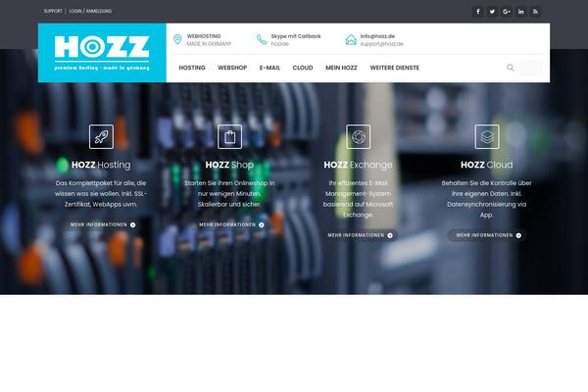Click the HOZZ Shop heading
The width and height of the screenshot is (588, 392).
click(229, 165)
